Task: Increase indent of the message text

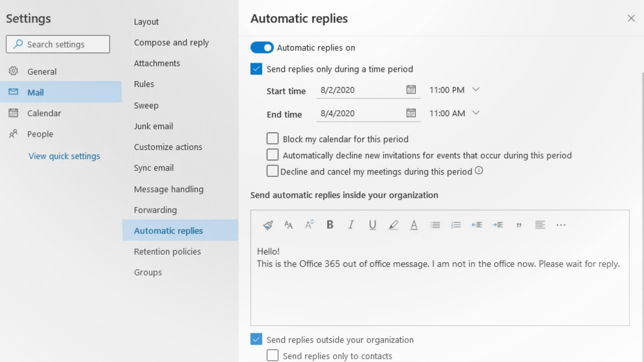Action: click(x=498, y=225)
